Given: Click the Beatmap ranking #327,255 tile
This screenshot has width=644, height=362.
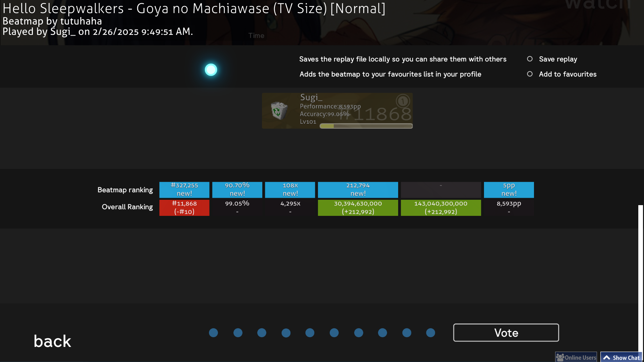Looking at the screenshot, I should coord(184,190).
